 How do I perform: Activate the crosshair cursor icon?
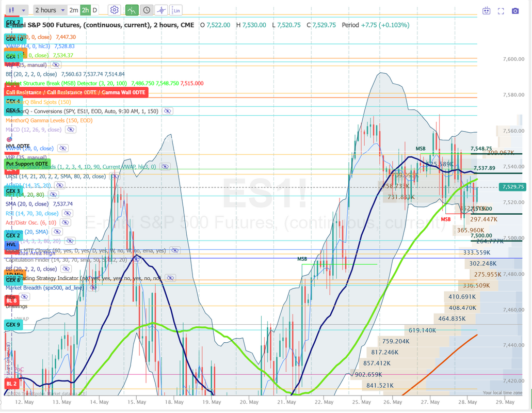click(162, 10)
